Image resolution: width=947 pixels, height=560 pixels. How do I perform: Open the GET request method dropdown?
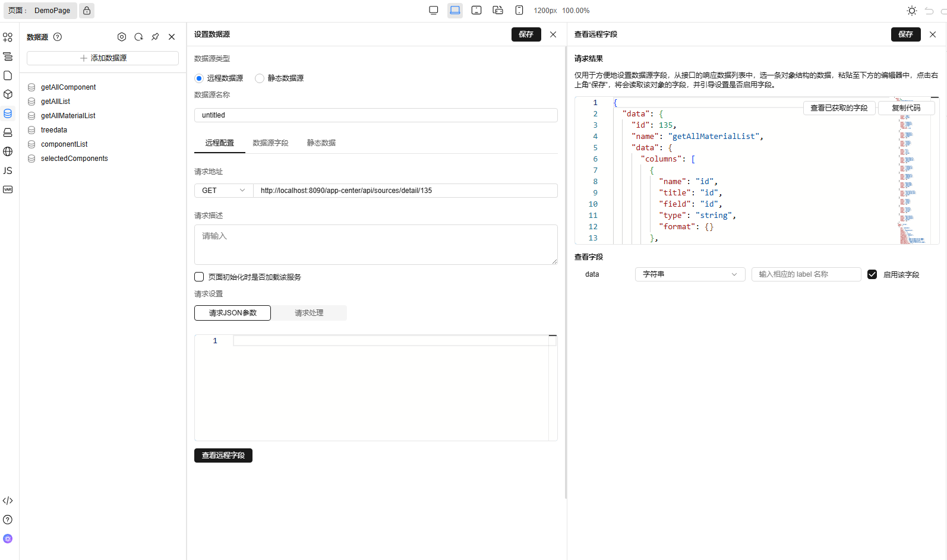(x=223, y=191)
